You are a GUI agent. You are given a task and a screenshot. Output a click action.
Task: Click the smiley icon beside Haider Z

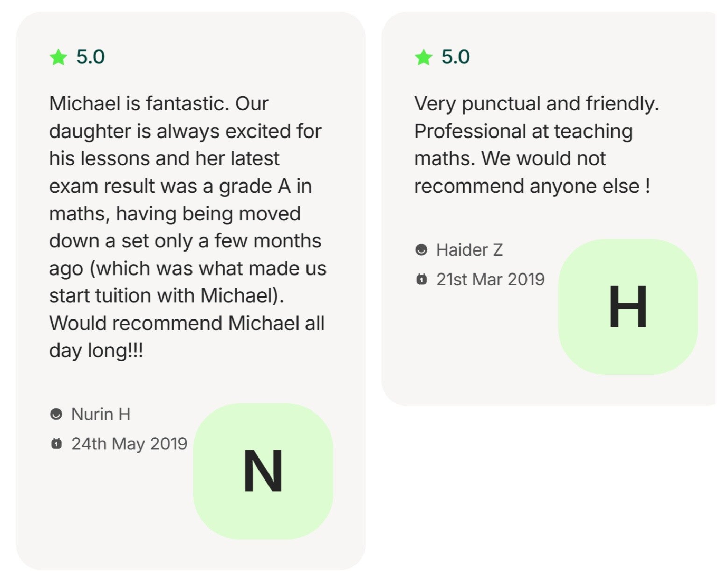click(421, 250)
